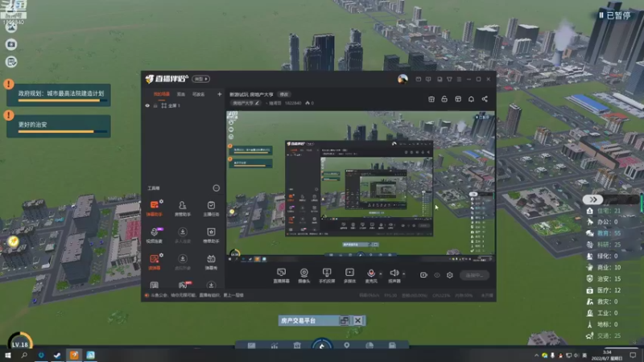Open Windows taskbar search
Viewport: 644px width, 362px height.
coord(24,356)
